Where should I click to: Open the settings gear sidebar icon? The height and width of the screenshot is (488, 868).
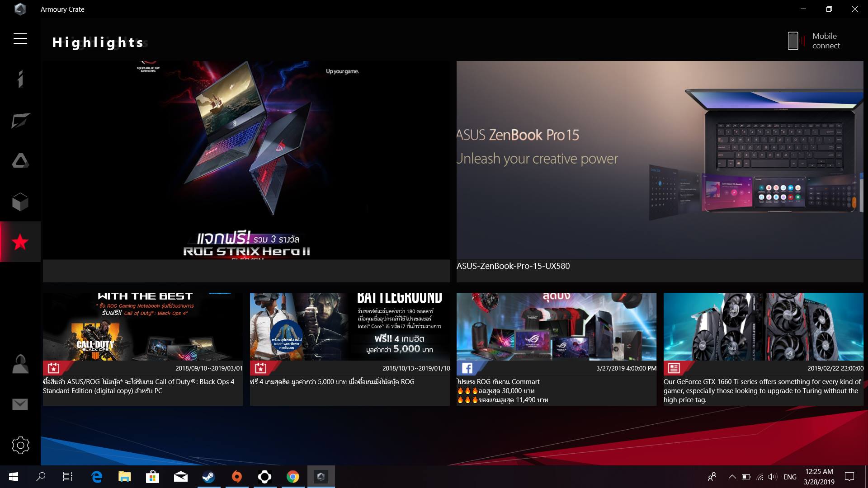[x=20, y=446]
